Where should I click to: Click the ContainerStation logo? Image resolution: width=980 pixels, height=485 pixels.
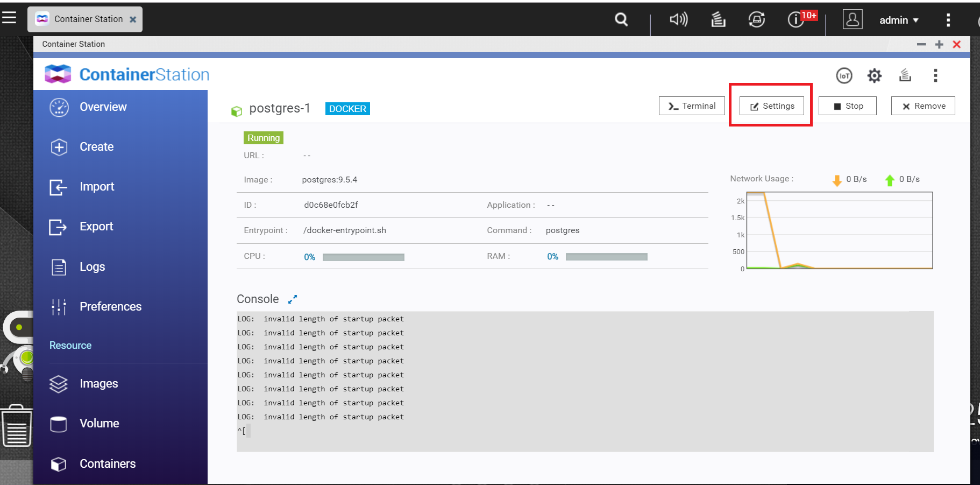pyautogui.click(x=127, y=74)
